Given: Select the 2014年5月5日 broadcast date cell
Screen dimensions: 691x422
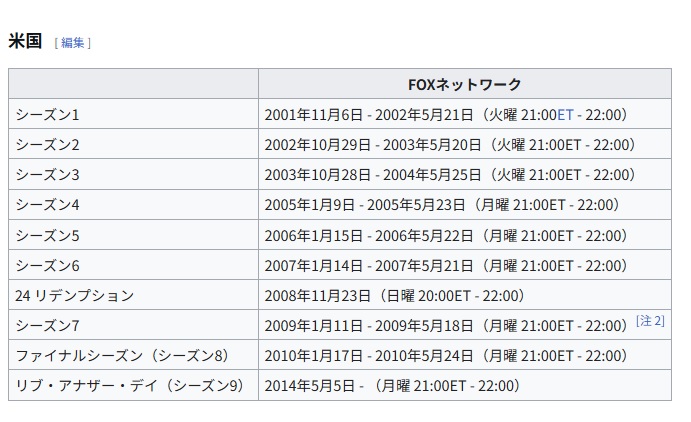Looking at the screenshot, I should point(392,385).
